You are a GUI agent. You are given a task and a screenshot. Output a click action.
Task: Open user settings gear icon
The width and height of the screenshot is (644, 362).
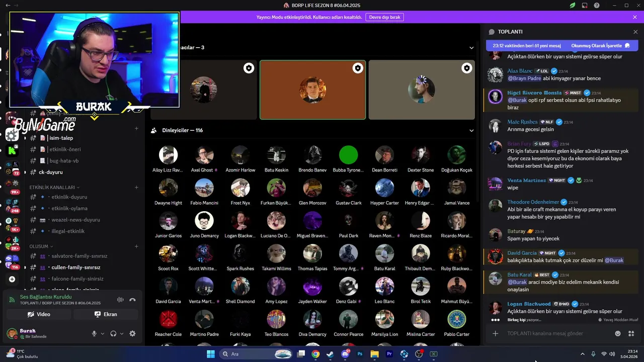[x=132, y=333]
